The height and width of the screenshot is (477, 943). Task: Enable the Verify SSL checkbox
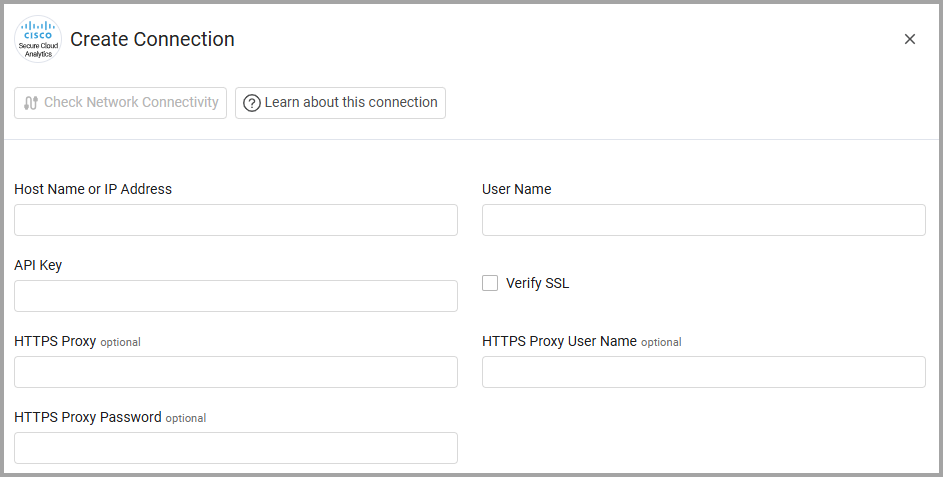coord(490,283)
